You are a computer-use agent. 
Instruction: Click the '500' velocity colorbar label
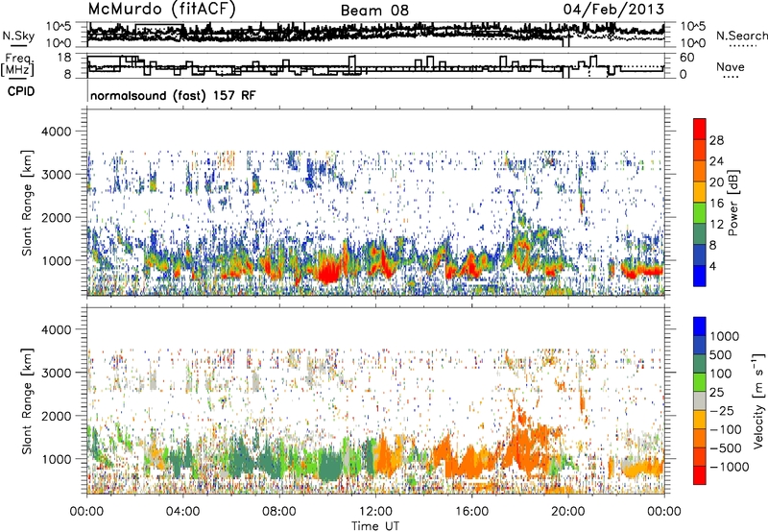pos(723,355)
